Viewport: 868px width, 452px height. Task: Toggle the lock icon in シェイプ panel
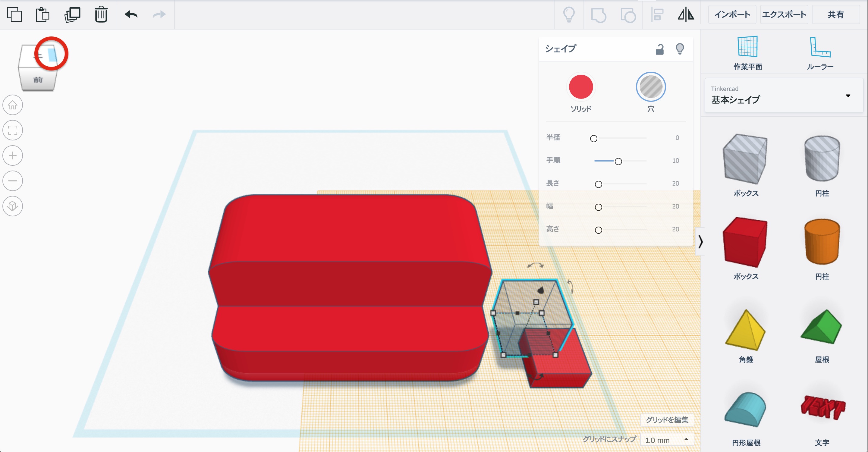(659, 49)
